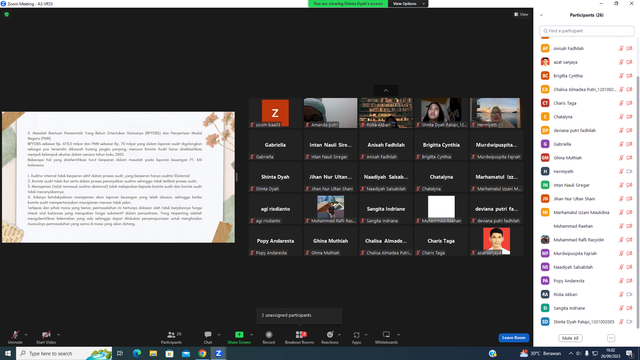Click the shared presentation slide
The height and width of the screenshot is (360, 640).
[118, 177]
